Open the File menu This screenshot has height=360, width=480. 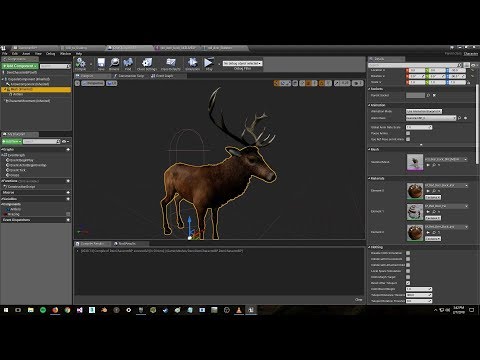click(5, 53)
